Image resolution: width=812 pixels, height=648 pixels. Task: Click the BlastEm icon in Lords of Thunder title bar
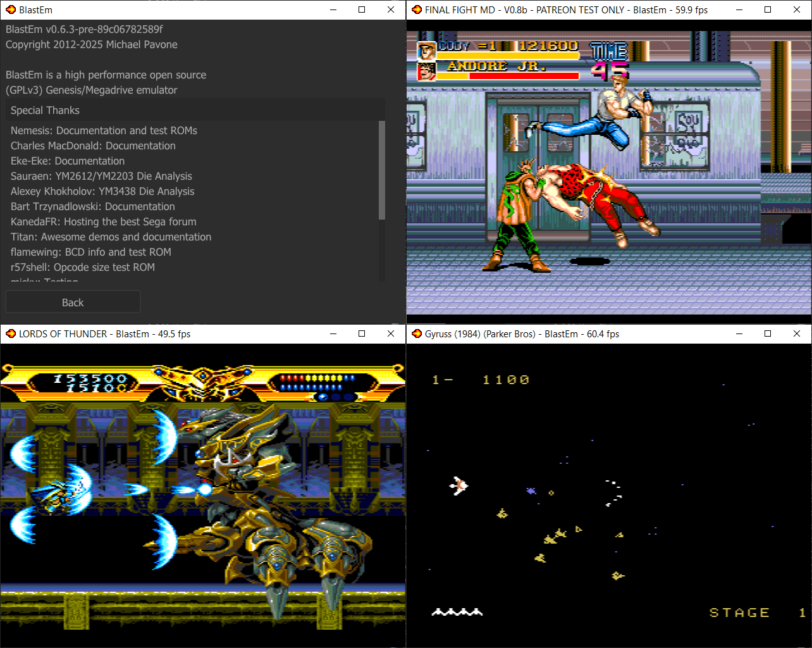click(11, 333)
